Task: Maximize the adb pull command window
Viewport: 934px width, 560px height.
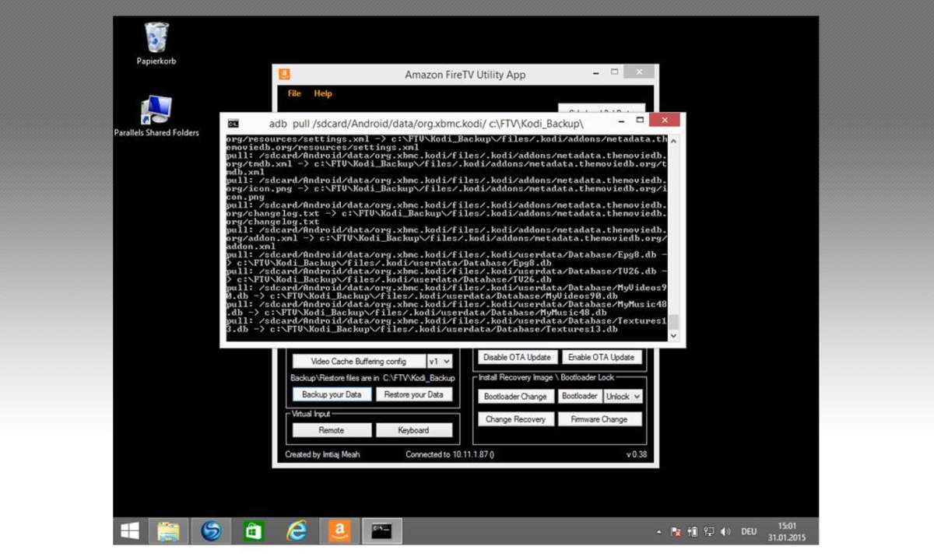Action: tap(640, 121)
